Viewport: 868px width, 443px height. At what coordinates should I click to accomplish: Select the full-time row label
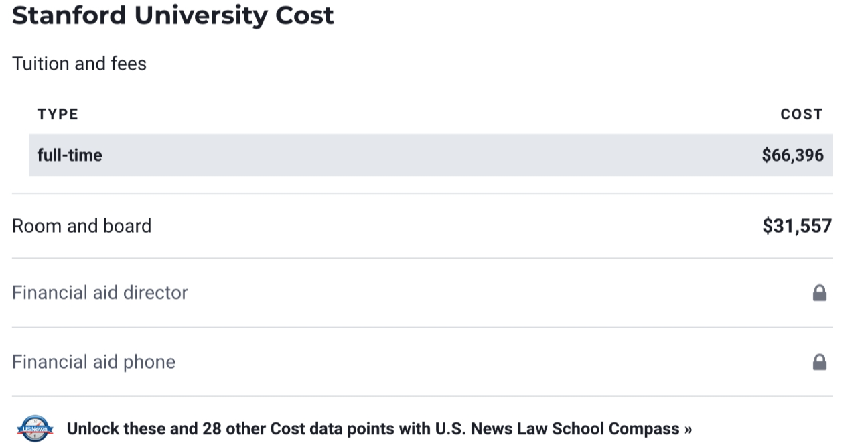tap(70, 155)
